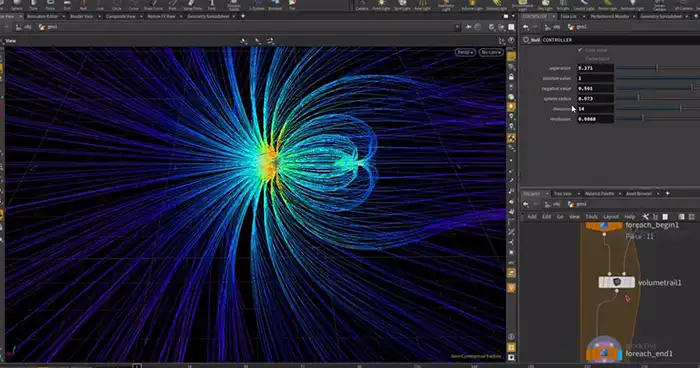The width and height of the screenshot is (700, 368).
Task: Open the Layout menu in network editor
Action: (611, 217)
